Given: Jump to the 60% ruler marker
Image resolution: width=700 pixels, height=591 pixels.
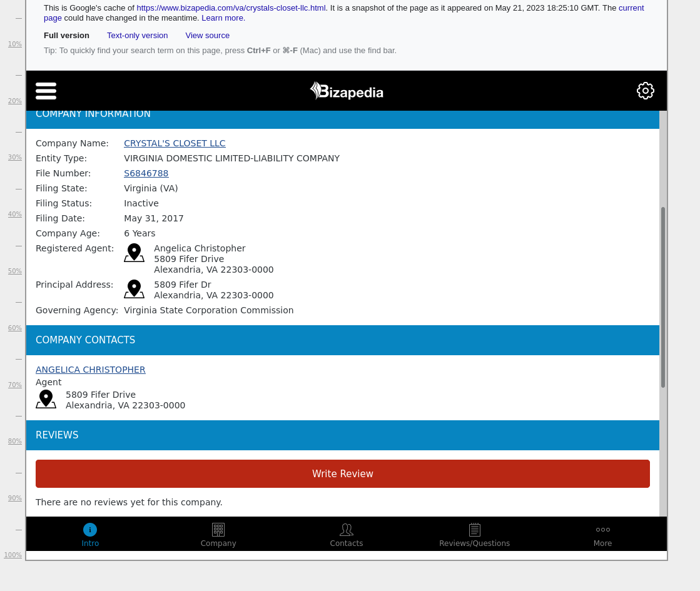Looking at the screenshot, I should (15, 328).
